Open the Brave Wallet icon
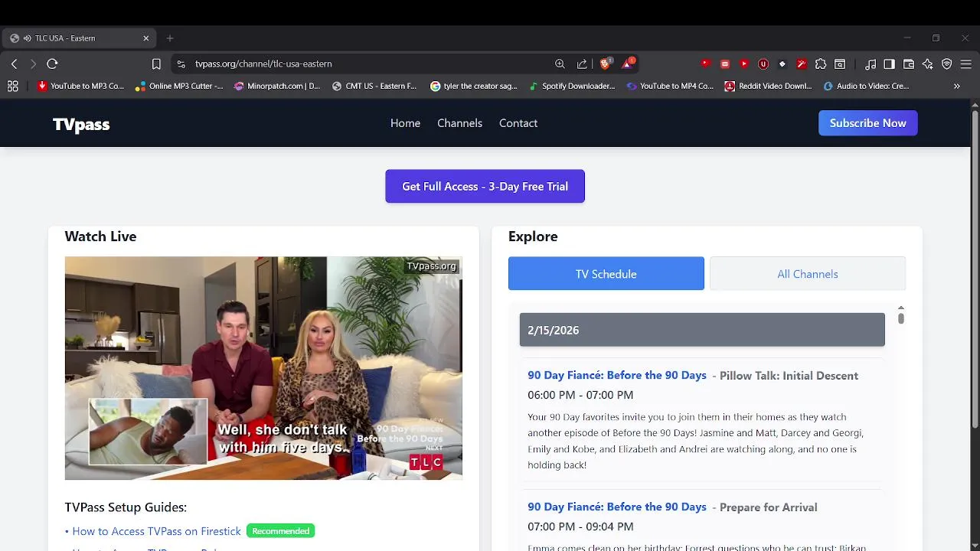The width and height of the screenshot is (980, 551). [909, 64]
